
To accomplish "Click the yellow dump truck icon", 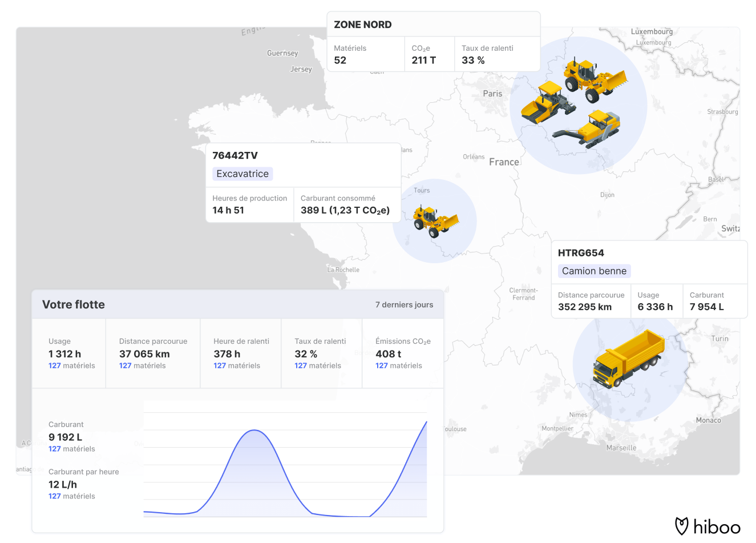I will pyautogui.click(x=629, y=359).
